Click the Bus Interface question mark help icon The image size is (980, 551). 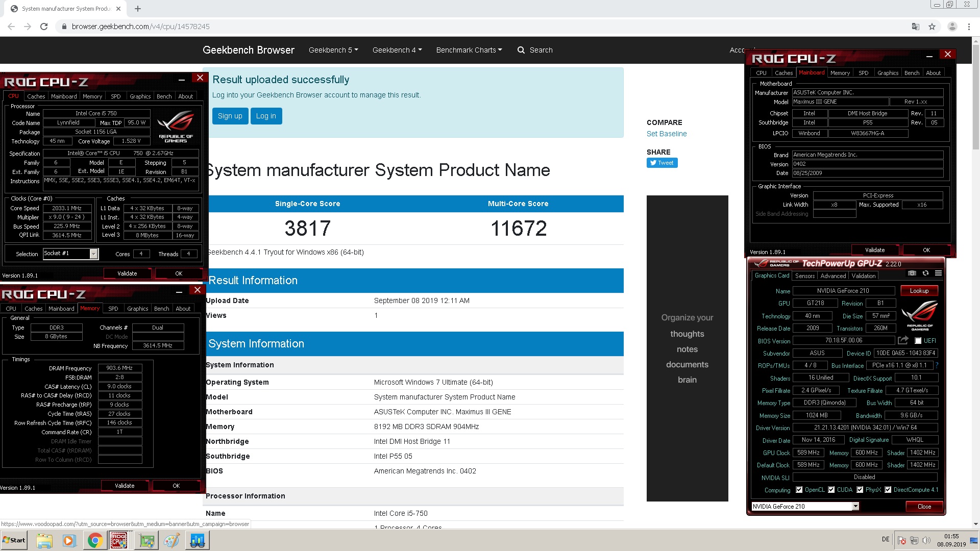pyautogui.click(x=937, y=365)
